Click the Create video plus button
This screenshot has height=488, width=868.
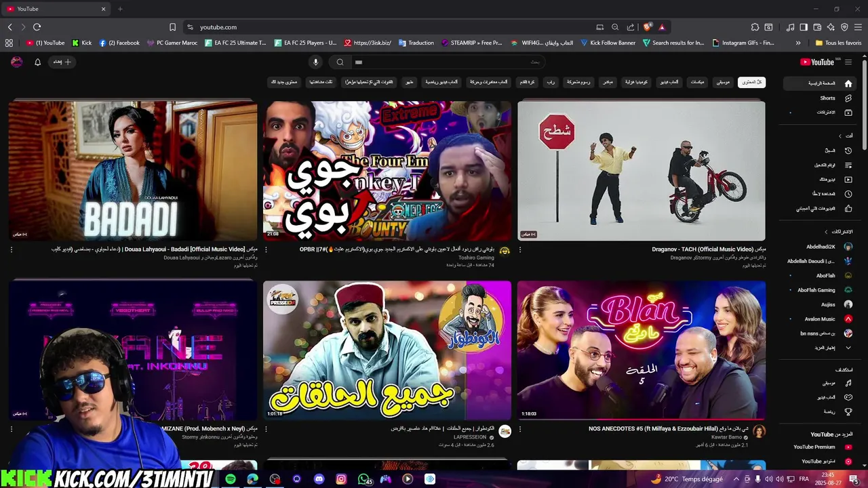click(62, 62)
